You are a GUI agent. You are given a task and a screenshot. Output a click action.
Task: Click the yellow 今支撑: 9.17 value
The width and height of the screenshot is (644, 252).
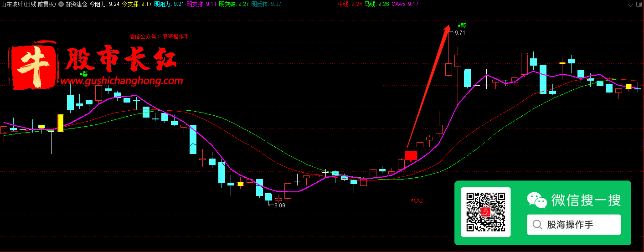pos(137,4)
